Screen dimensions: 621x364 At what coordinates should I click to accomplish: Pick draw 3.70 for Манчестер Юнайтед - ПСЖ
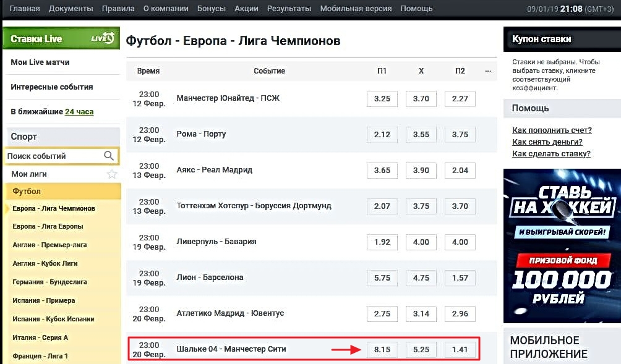421,98
